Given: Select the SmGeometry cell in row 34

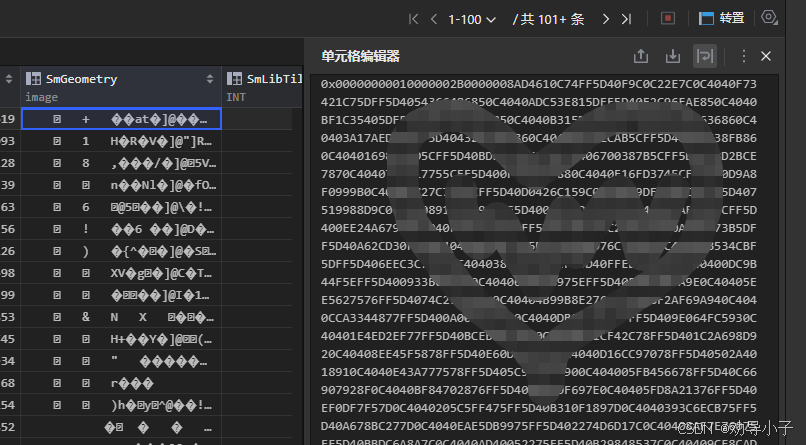Looking at the screenshot, I should (x=121, y=361).
